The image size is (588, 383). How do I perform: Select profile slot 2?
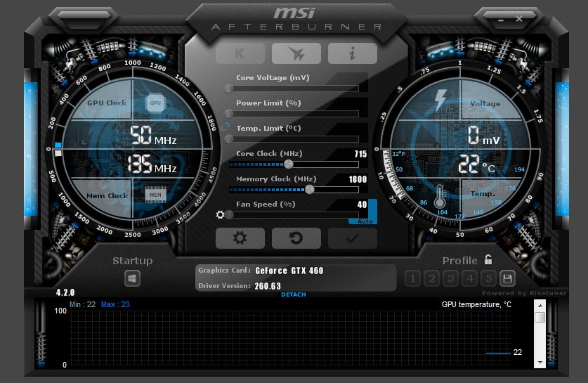pyautogui.click(x=432, y=278)
